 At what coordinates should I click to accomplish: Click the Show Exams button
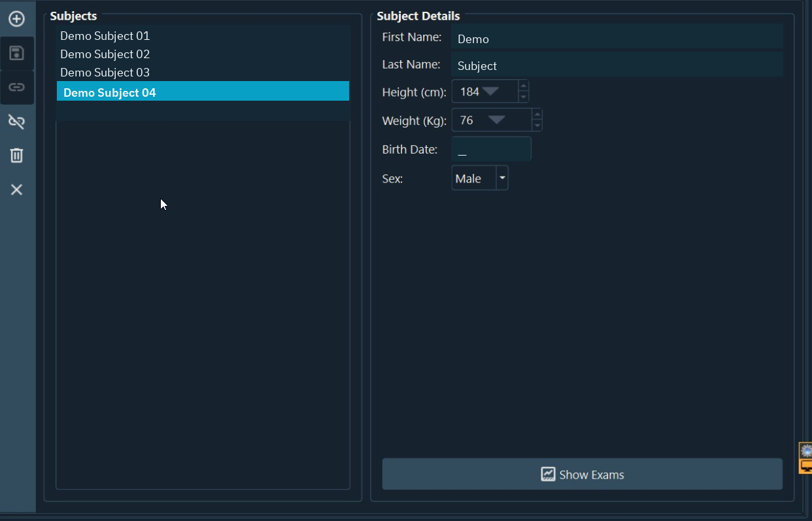tap(582, 474)
